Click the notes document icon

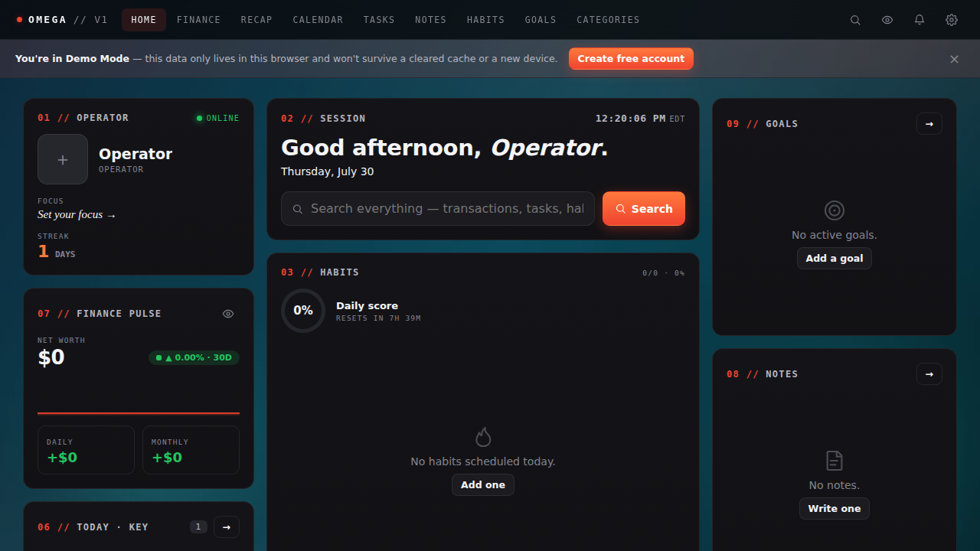835,461
